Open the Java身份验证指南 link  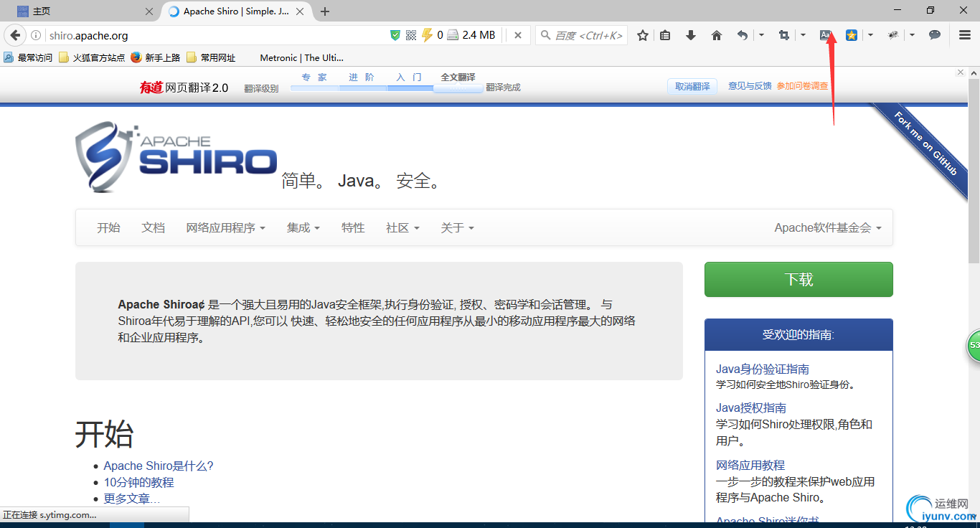pos(763,369)
